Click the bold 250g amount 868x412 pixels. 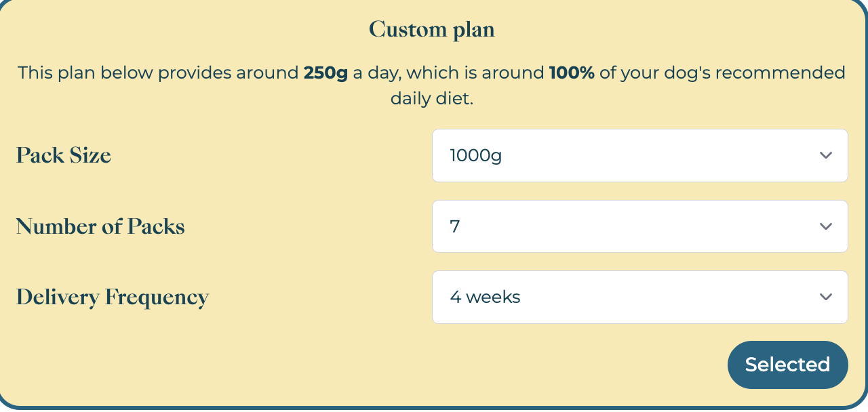[x=325, y=73]
